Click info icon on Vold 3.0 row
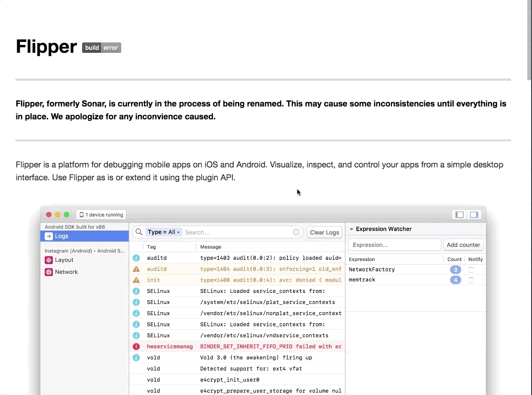This screenshot has height=395, width=532. [x=136, y=358]
